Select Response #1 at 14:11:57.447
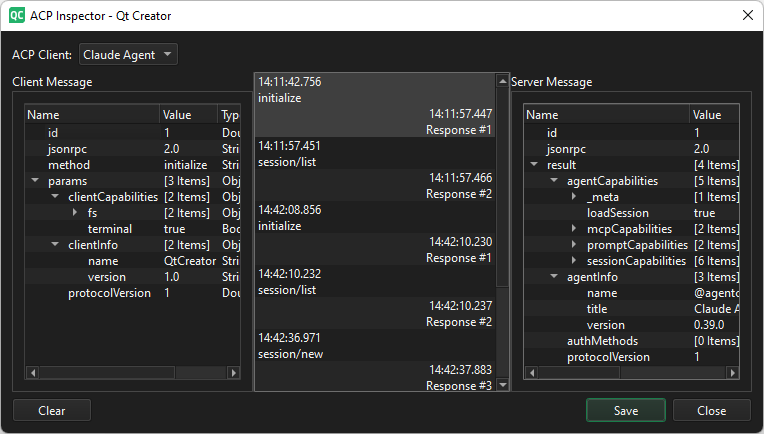 click(375, 122)
